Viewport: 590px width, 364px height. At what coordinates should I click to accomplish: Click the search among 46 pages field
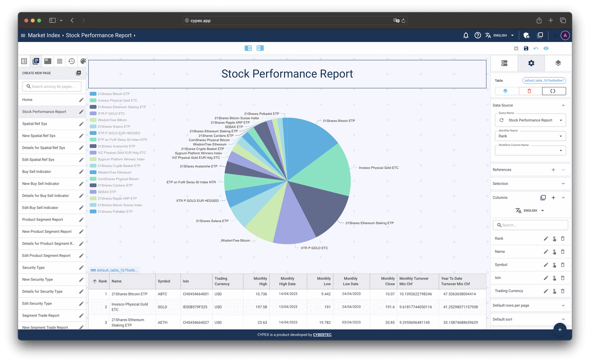point(52,87)
